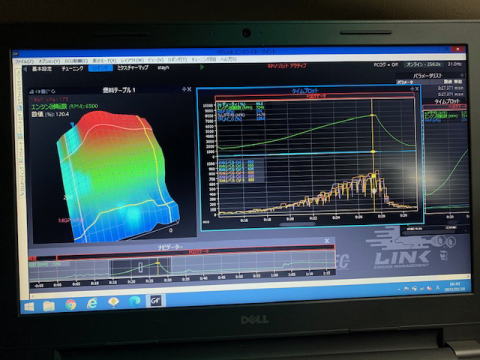Click the PC logging Off status indicator
480x360 pixels.
point(386,65)
